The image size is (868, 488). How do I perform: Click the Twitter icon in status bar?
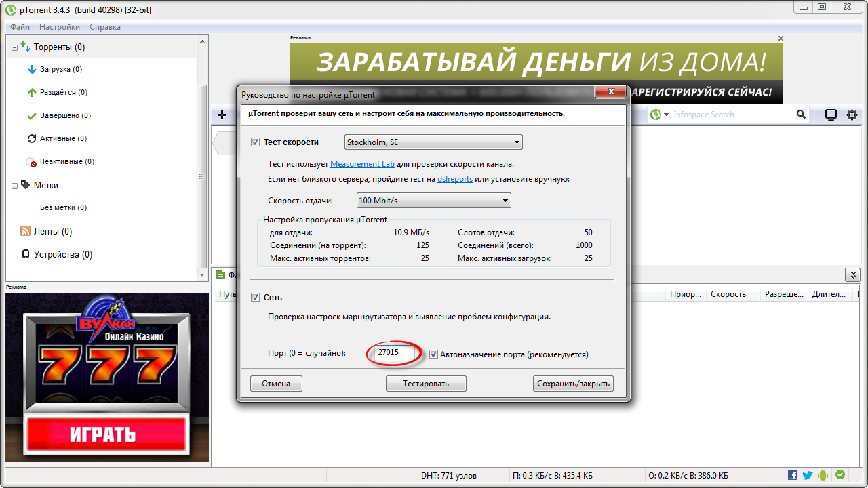click(808, 475)
